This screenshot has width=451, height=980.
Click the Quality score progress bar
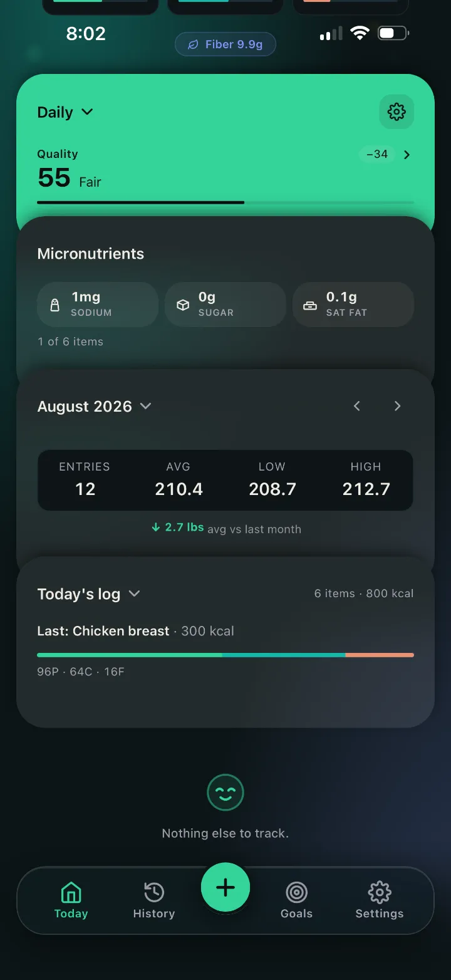(x=225, y=202)
